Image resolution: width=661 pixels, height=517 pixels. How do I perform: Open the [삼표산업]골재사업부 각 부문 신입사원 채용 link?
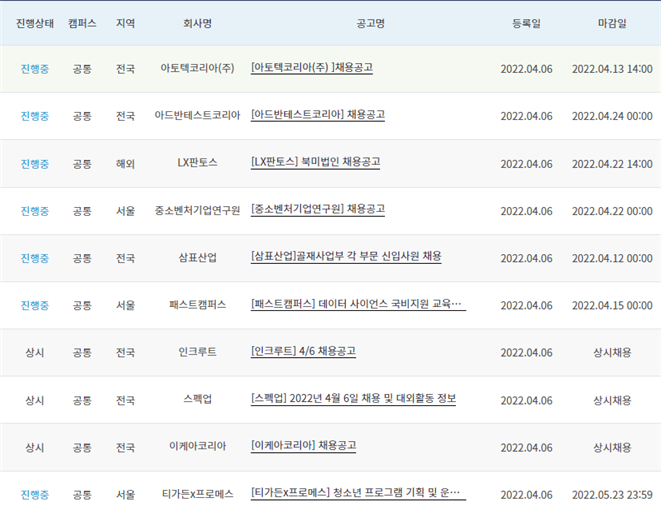pos(346,257)
